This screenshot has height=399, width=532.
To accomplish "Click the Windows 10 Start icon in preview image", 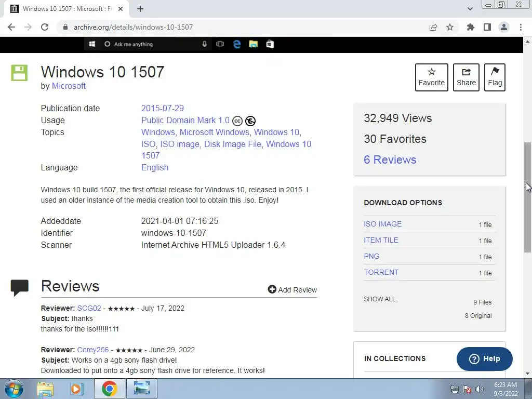I will (92, 44).
